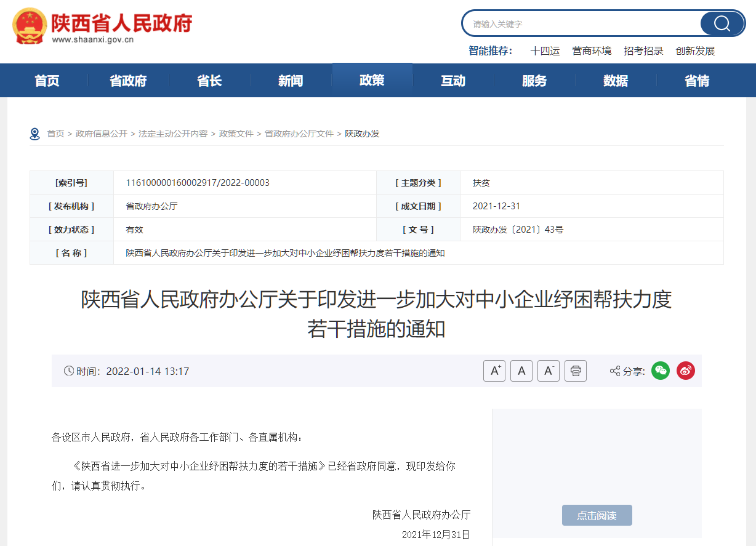The width and height of the screenshot is (756, 546).
Task: Switch to the 政策 navigation tab
Action: (372, 80)
